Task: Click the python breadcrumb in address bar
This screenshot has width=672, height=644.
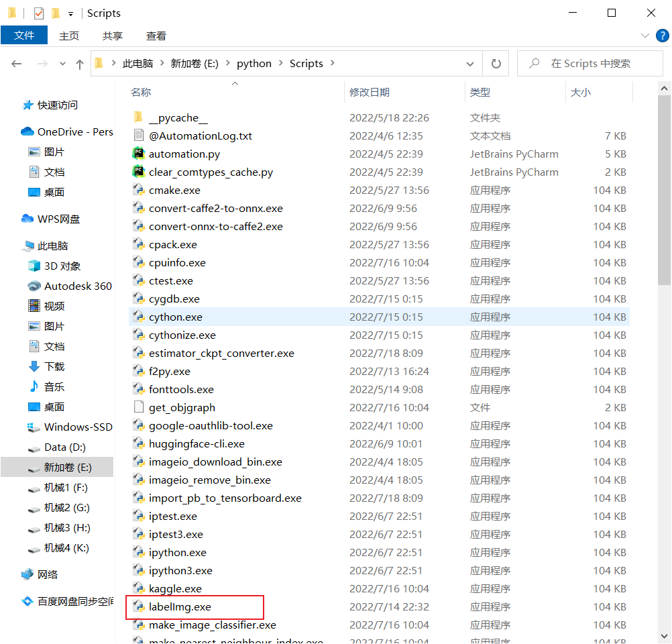Action: pyautogui.click(x=254, y=64)
